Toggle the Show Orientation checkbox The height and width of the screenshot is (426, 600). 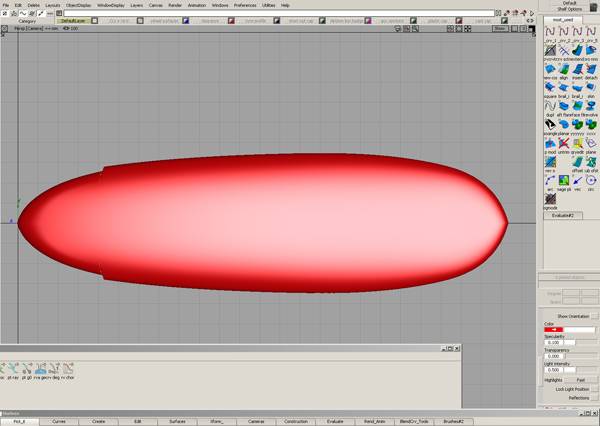tap(593, 315)
